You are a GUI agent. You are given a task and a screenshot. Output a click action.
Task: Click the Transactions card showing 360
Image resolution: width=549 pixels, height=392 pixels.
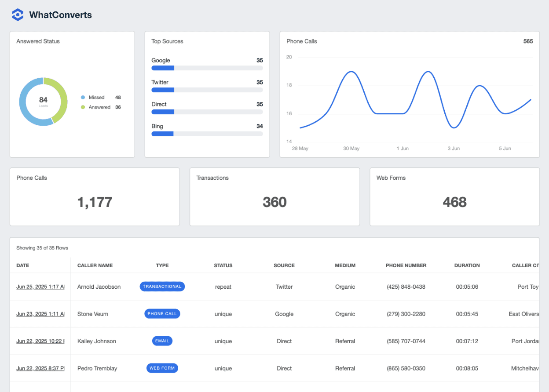click(274, 196)
